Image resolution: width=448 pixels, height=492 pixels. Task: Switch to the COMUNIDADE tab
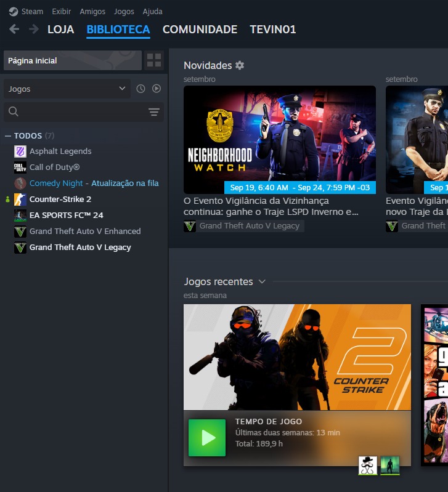(x=200, y=30)
